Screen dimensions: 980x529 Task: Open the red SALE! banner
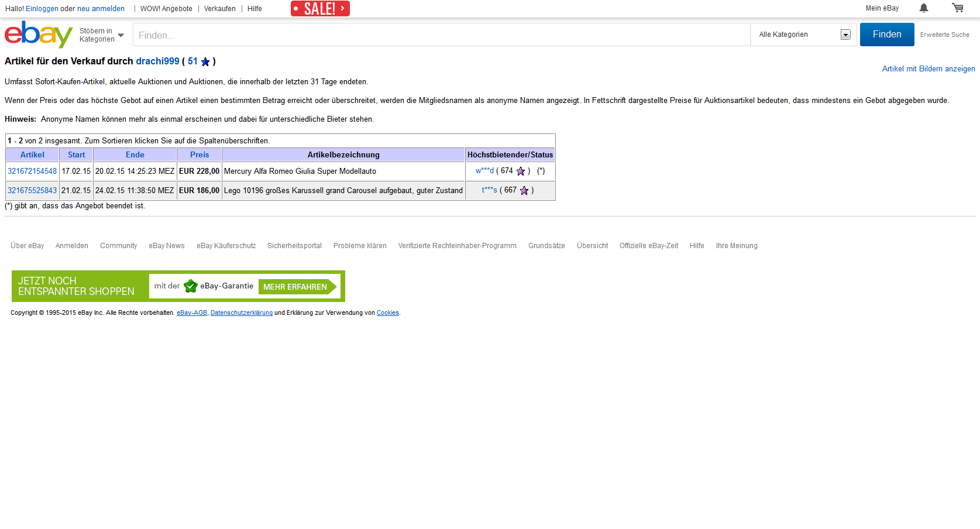320,8
